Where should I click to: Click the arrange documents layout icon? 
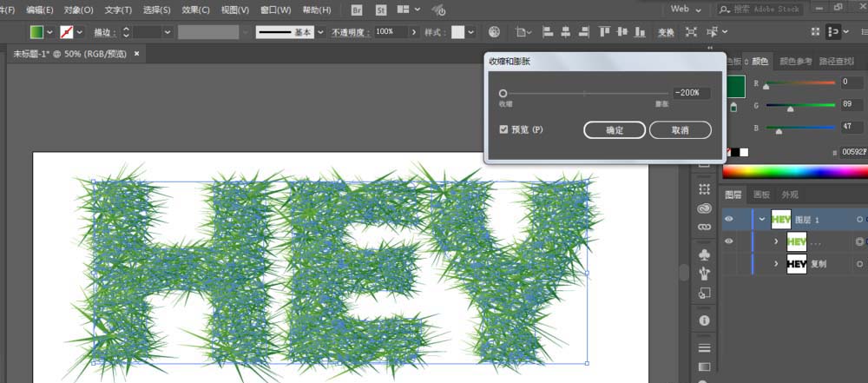tap(403, 10)
